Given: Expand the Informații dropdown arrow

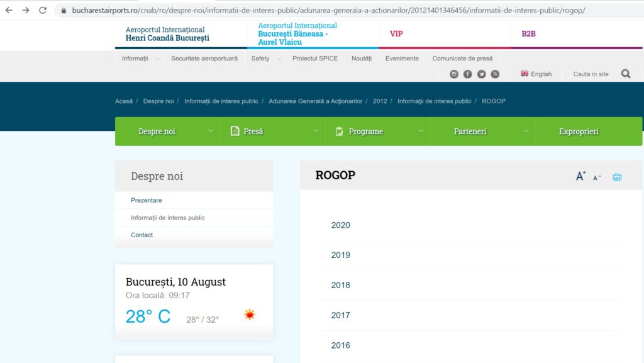Looking at the screenshot, I should tap(157, 59).
